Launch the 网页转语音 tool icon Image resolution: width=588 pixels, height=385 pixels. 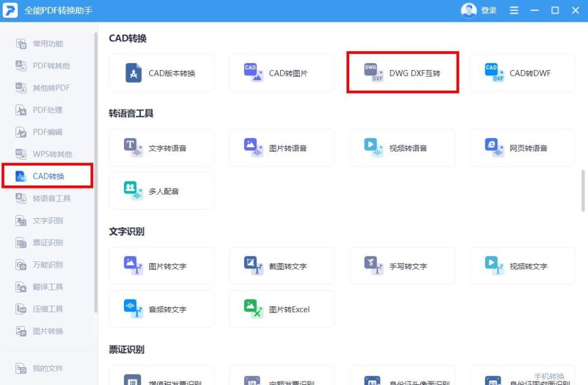[x=494, y=148]
